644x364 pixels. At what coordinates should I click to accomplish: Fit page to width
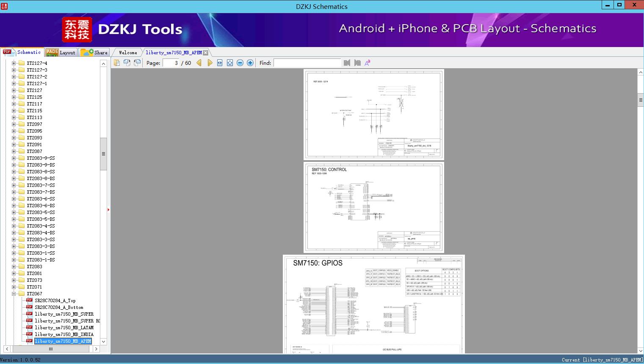(220, 63)
